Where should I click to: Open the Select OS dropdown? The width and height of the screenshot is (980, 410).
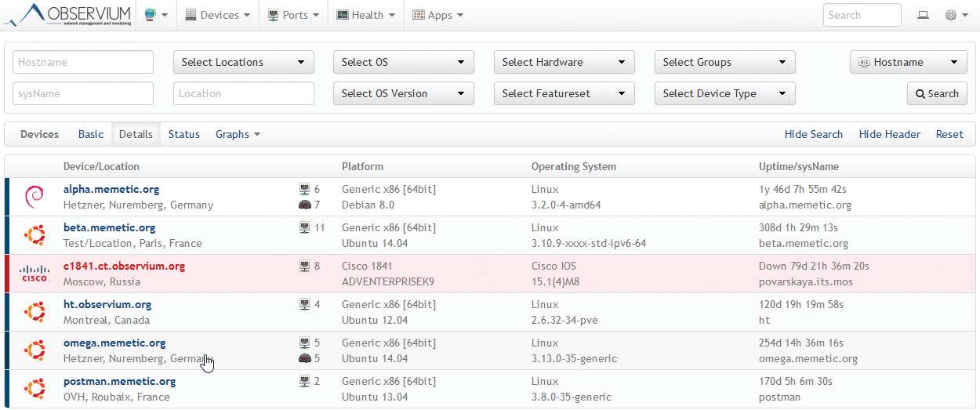point(404,62)
